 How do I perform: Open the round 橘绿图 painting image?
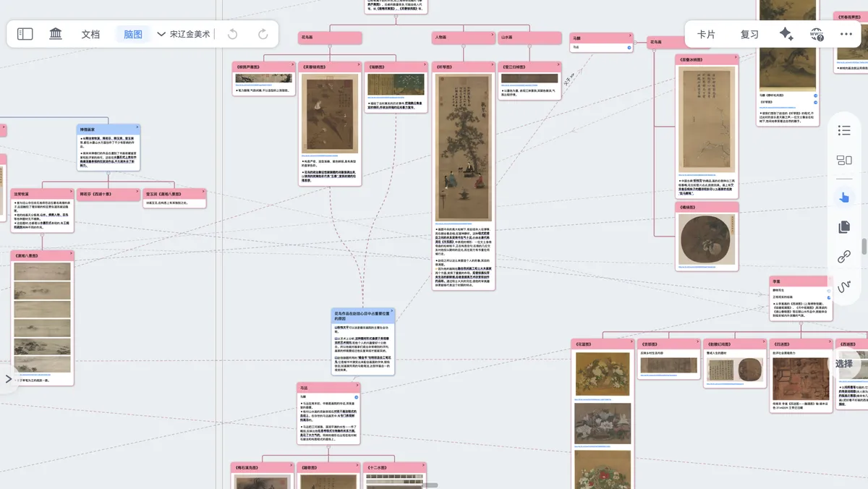pos(707,239)
